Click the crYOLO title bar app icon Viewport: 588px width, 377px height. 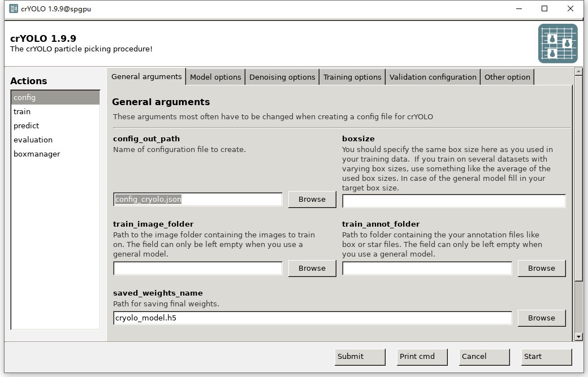(x=14, y=8)
